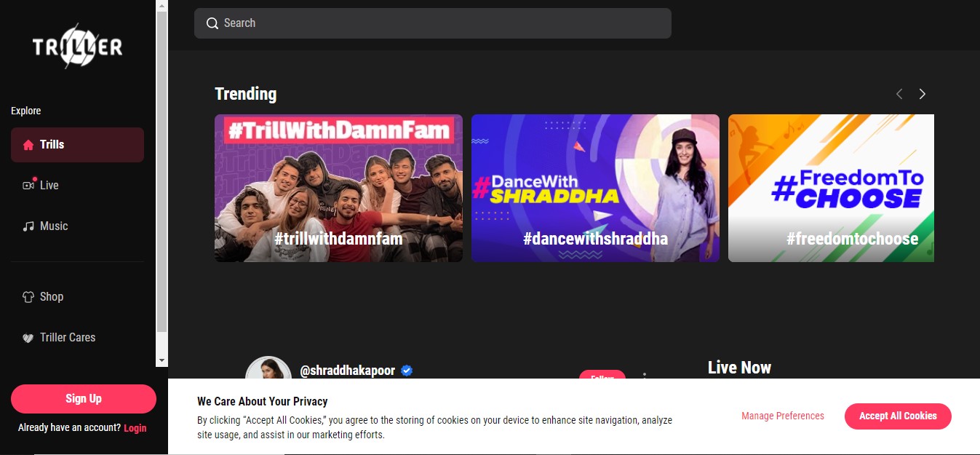Show next Trending items with right arrow
Image resolution: width=980 pixels, height=455 pixels.
tap(922, 94)
